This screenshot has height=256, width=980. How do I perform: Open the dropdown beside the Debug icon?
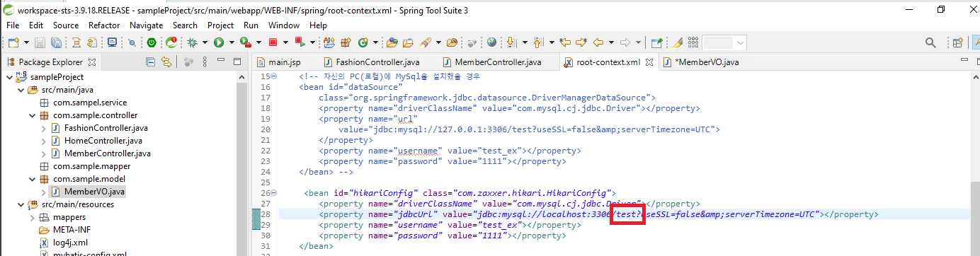coord(205,42)
